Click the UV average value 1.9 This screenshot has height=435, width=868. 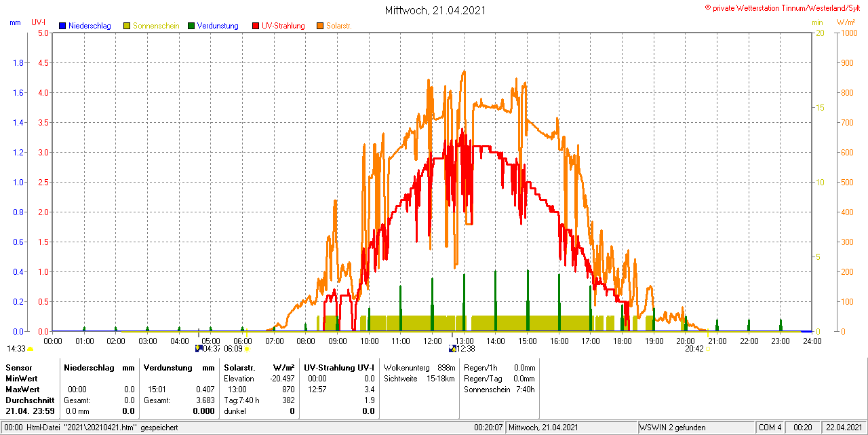coord(369,400)
